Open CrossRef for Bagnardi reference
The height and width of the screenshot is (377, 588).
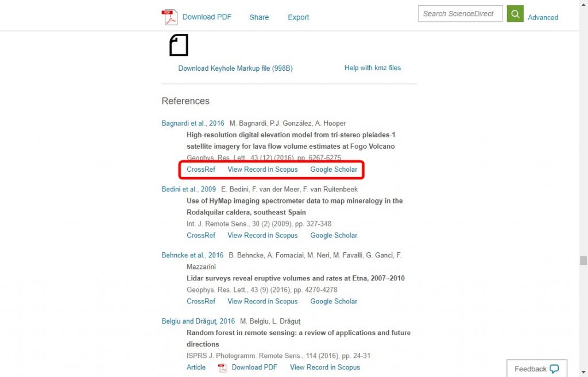coord(201,170)
